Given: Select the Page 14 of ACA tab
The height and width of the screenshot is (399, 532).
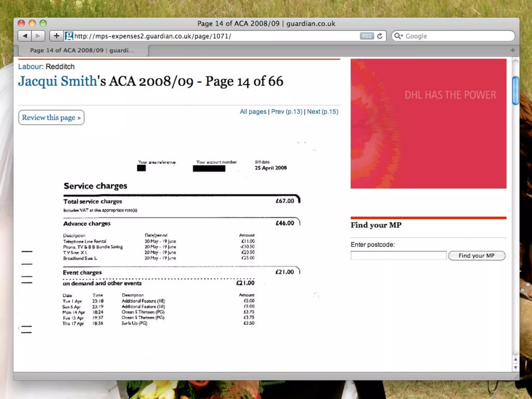Looking at the screenshot, I should pyautogui.click(x=82, y=50).
